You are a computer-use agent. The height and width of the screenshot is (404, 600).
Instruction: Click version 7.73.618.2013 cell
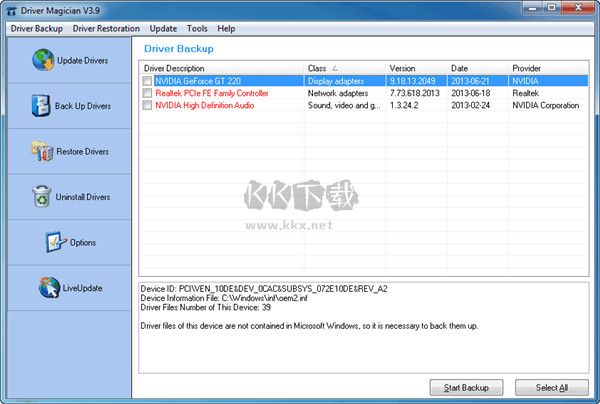(414, 93)
